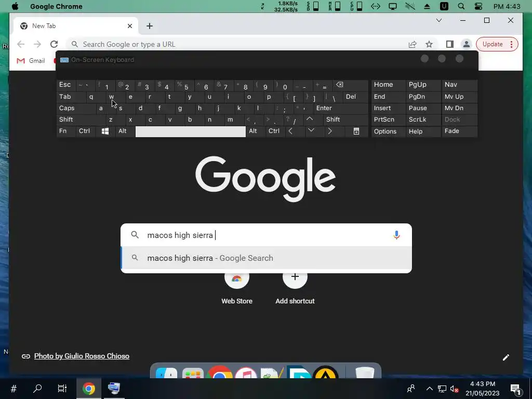Open Spotlight search in macOS menu bar

(x=461, y=6)
